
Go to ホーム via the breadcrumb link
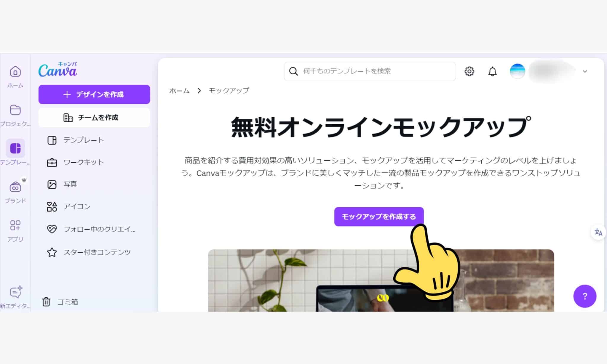(179, 91)
